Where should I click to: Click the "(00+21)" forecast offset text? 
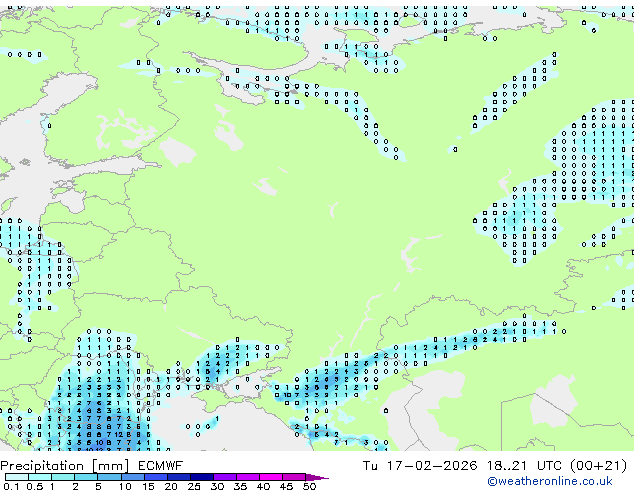click(x=598, y=466)
